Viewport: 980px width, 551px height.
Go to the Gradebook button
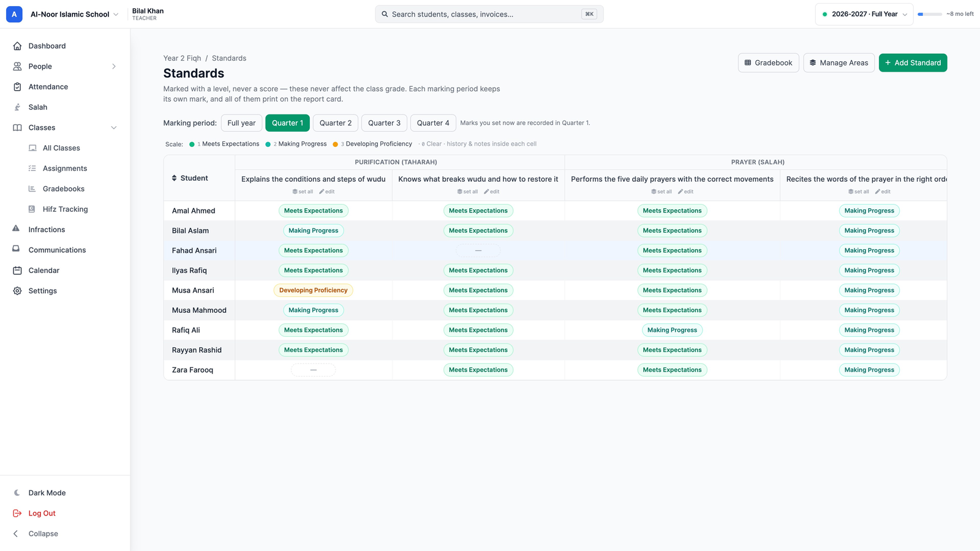click(x=768, y=62)
